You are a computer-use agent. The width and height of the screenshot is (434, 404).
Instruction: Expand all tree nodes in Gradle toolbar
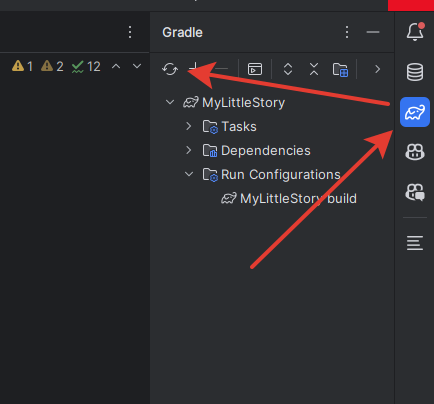(x=288, y=69)
